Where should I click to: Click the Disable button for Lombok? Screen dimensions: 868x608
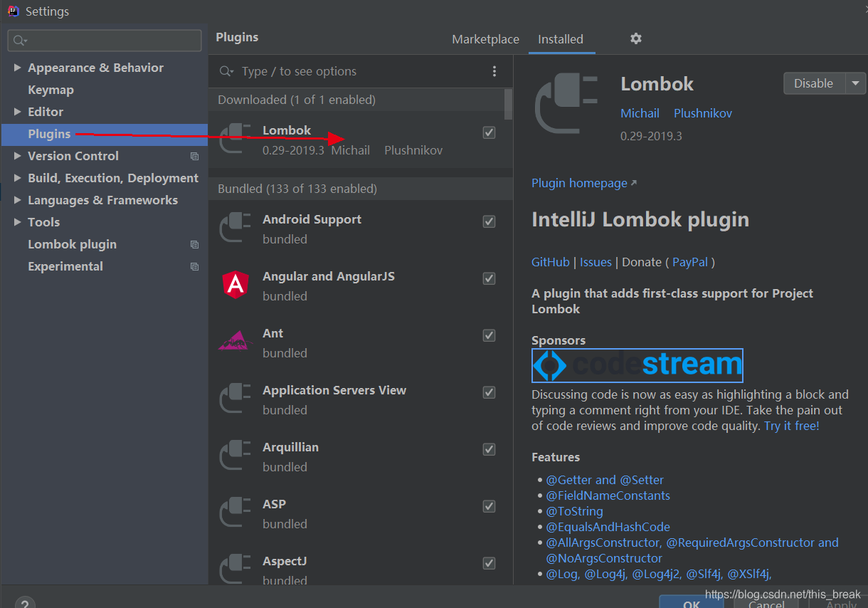(814, 83)
